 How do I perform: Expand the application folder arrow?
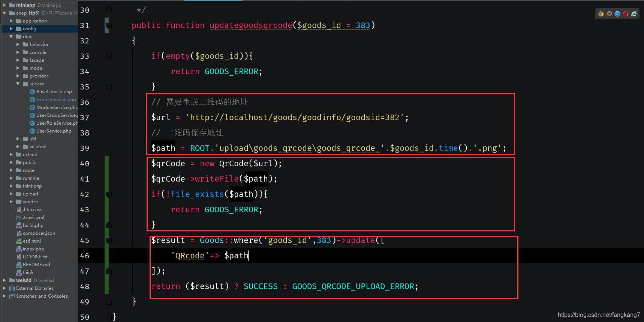[11, 21]
